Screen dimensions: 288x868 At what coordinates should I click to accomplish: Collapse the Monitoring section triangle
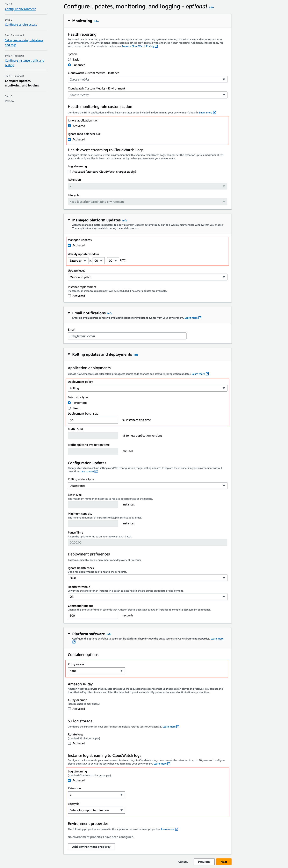coord(69,21)
